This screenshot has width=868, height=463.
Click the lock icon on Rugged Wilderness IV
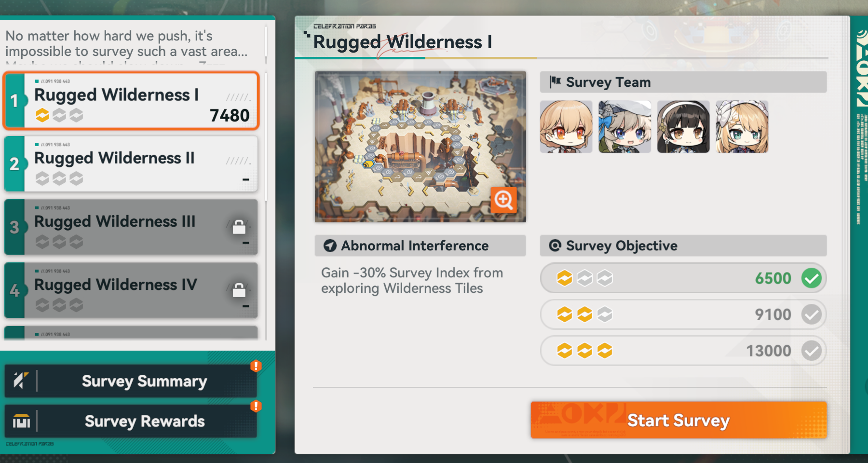point(239,290)
